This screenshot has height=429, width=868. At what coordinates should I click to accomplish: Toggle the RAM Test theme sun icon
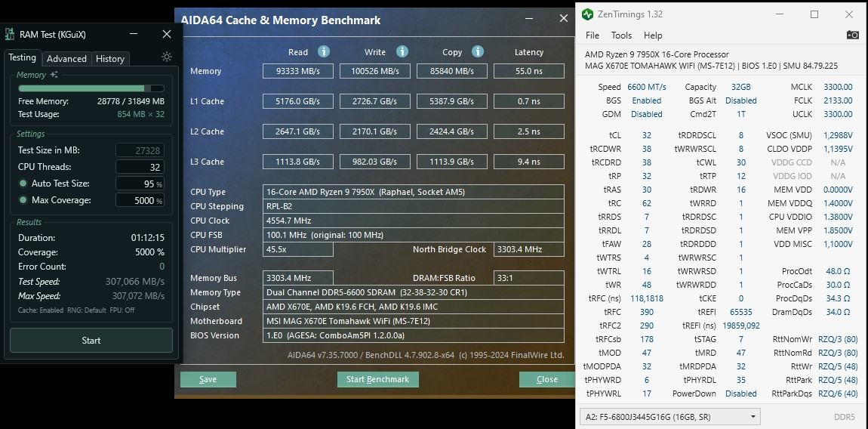tap(167, 57)
